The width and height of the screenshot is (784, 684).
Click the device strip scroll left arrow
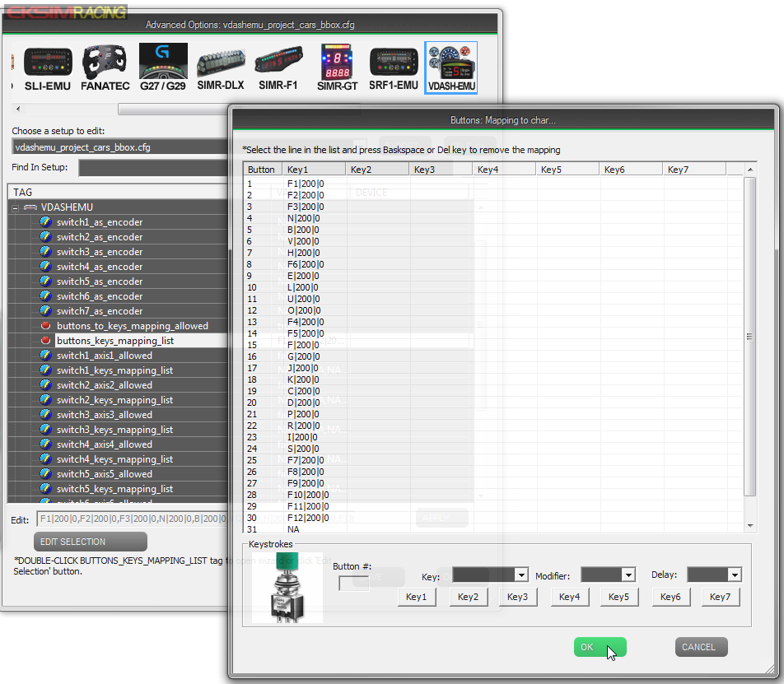pyautogui.click(x=18, y=109)
